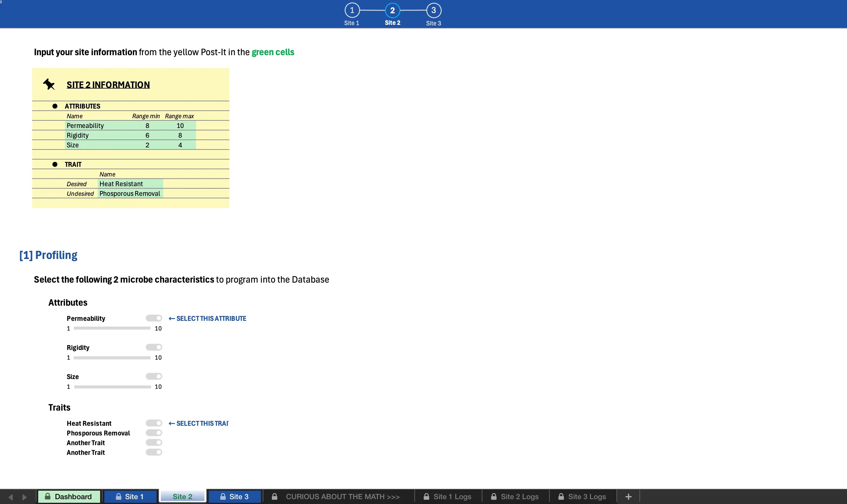Enable the Rigidity attribute toggle
The image size is (847, 504).
(154, 347)
